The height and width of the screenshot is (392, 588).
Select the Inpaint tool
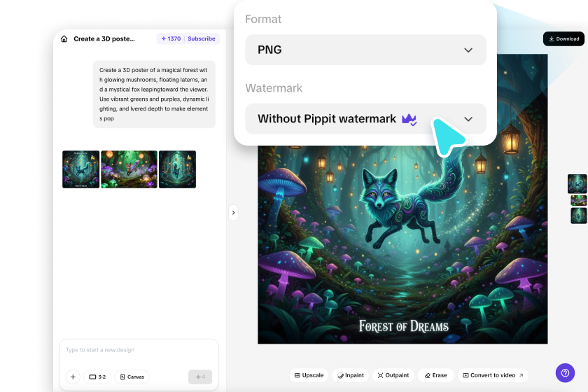coord(351,375)
